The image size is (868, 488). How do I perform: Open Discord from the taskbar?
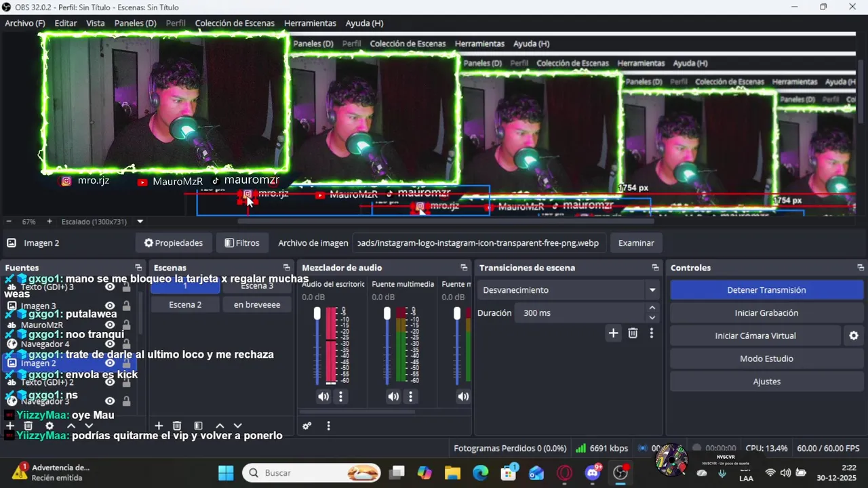(593, 472)
